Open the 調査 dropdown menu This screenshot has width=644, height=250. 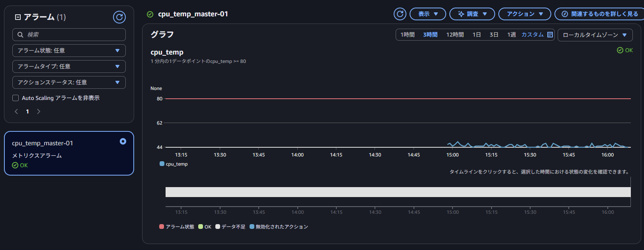(x=472, y=14)
